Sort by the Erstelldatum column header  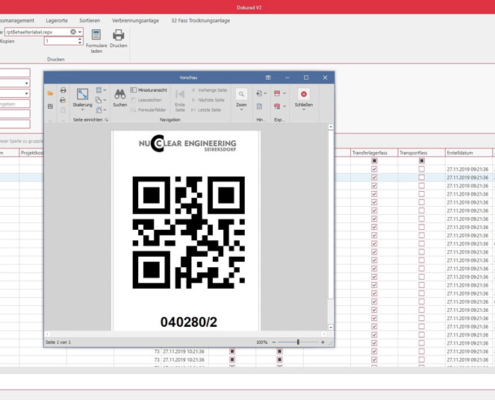[x=469, y=153]
